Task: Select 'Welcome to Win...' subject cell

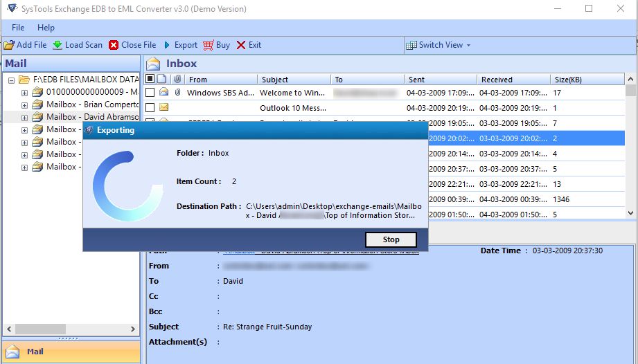Action: coord(292,93)
